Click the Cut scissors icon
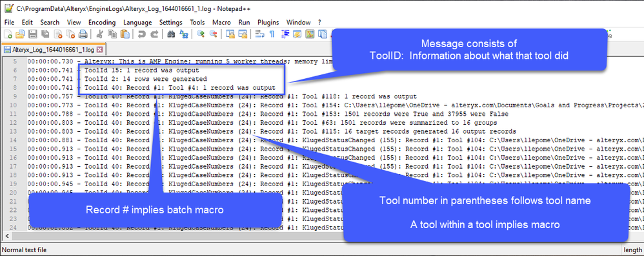644x256 pixels. pyautogui.click(x=100, y=34)
